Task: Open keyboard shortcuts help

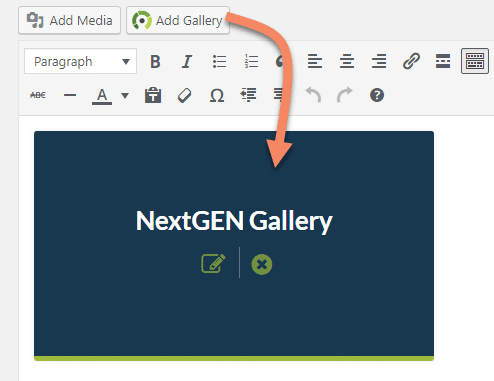Action: click(377, 95)
